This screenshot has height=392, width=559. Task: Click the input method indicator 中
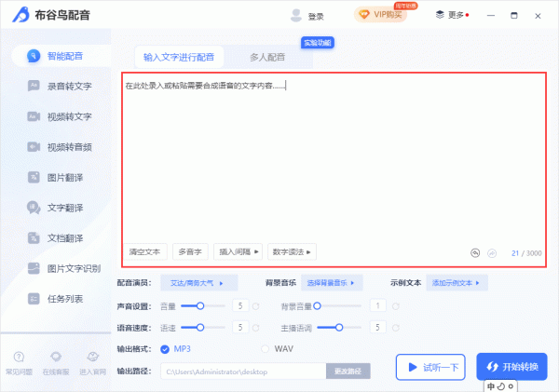click(491, 386)
